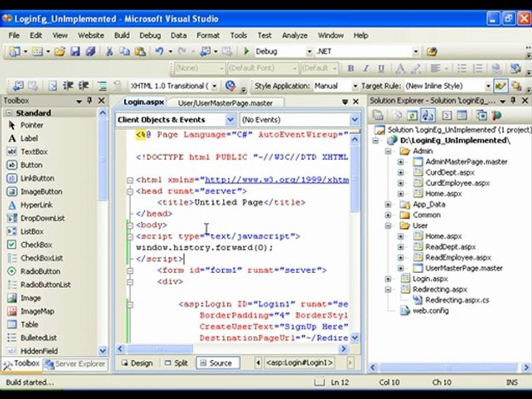Click the Undo arrow icon
Image resolution: width=532 pixels, height=399 pixels.
(x=159, y=52)
